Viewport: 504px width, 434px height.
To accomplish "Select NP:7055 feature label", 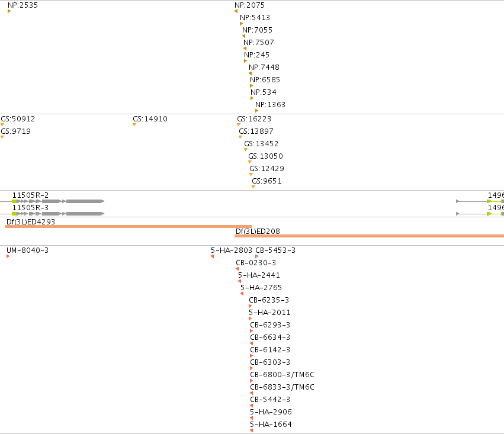I will point(257,30).
